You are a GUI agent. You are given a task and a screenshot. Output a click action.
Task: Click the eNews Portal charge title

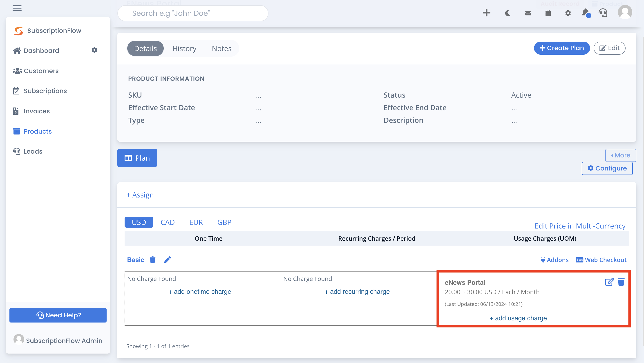coord(465,282)
